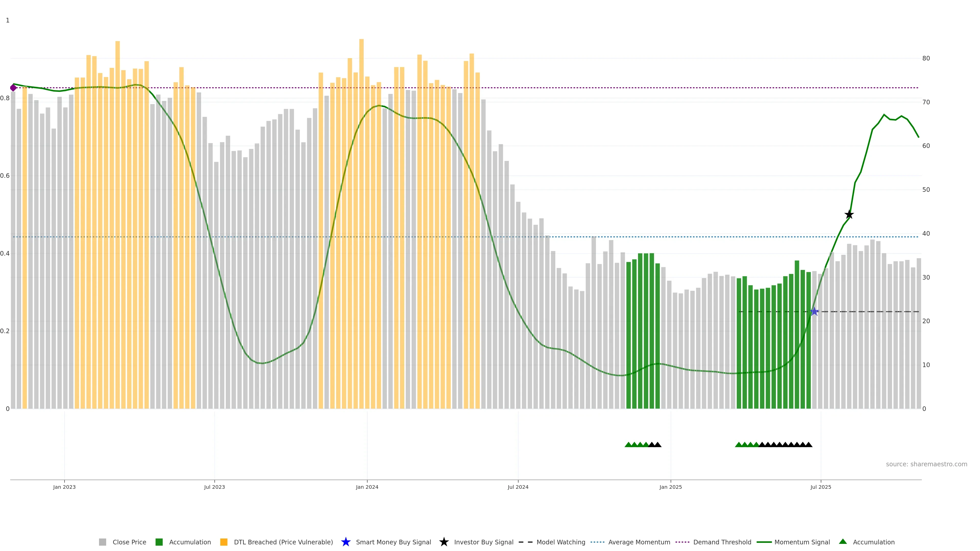This screenshot has height=551, width=980.
Task: Click the last black triangle before Jul 2025
Action: tap(809, 445)
